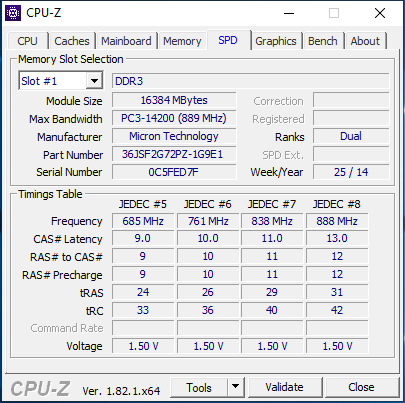
Task: Open the About tab
Action: click(365, 41)
